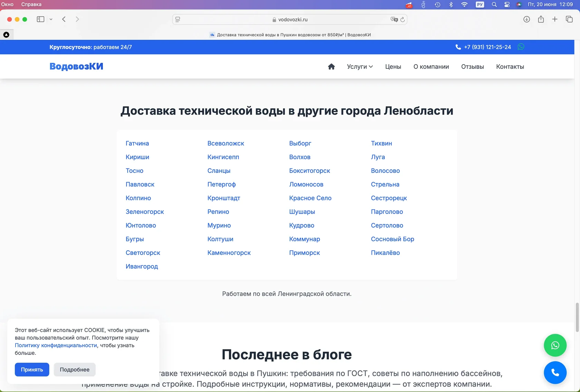580x392 pixels.
Task: Select the home icon in the site navigation
Action: (x=331, y=67)
